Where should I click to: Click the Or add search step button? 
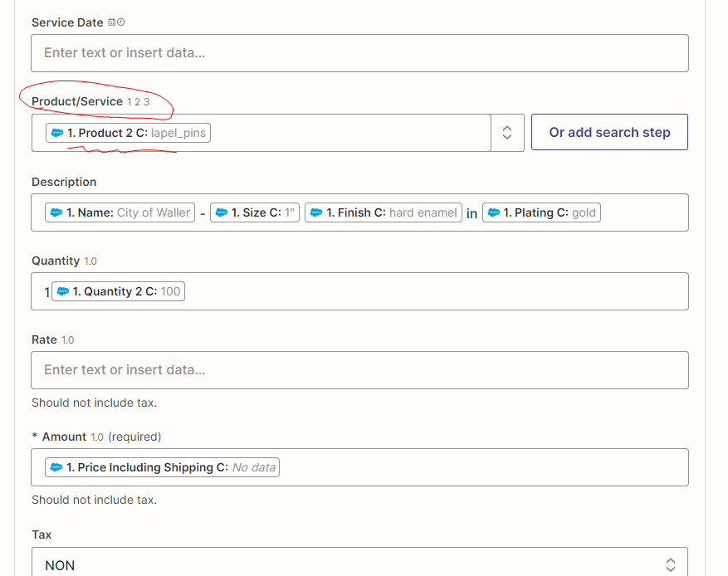coord(609,132)
